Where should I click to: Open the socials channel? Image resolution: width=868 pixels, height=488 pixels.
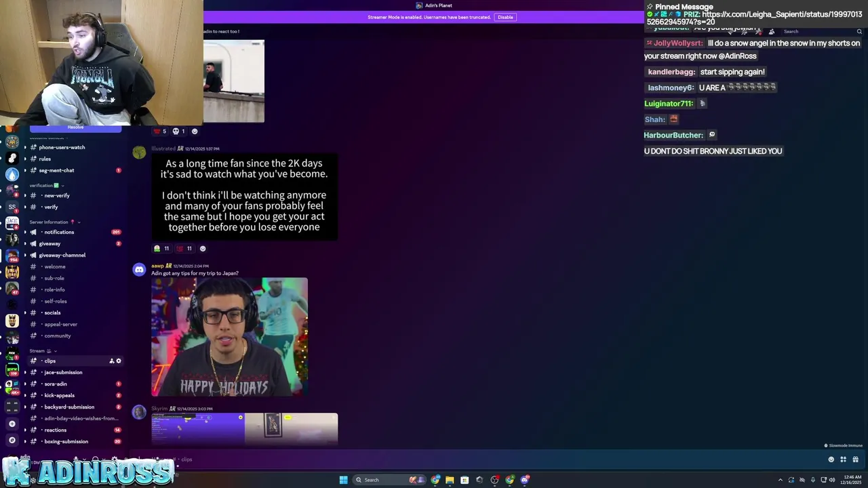point(75,312)
